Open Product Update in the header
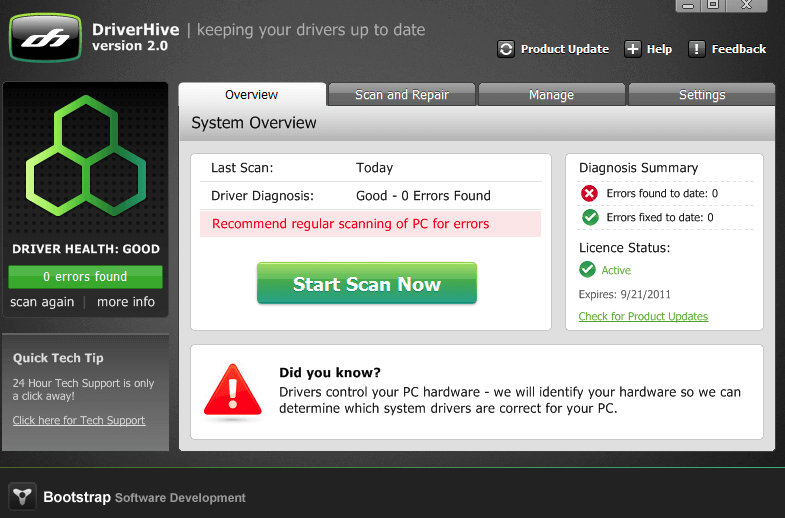785x518 pixels. click(x=565, y=49)
